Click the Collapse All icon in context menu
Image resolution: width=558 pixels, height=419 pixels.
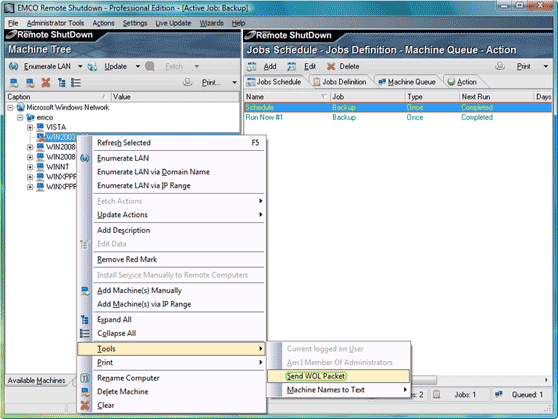85,334
